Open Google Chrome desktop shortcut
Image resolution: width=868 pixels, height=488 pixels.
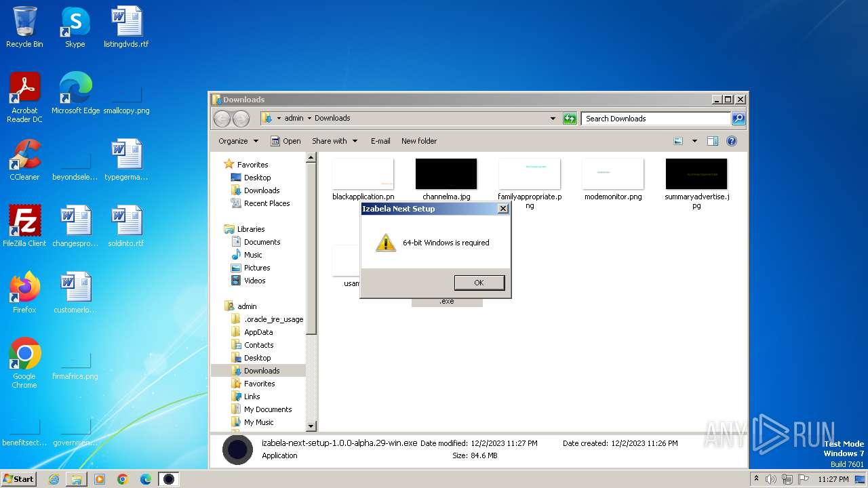24,363
